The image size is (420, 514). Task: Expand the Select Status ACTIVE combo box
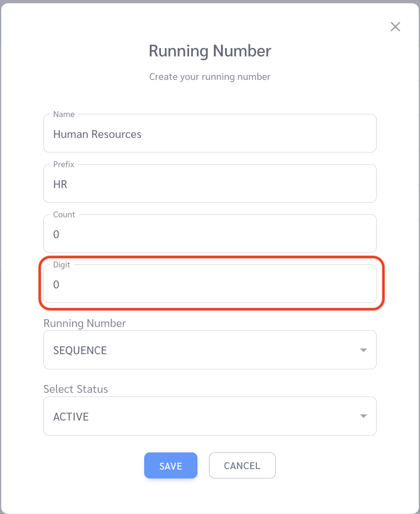210,416
